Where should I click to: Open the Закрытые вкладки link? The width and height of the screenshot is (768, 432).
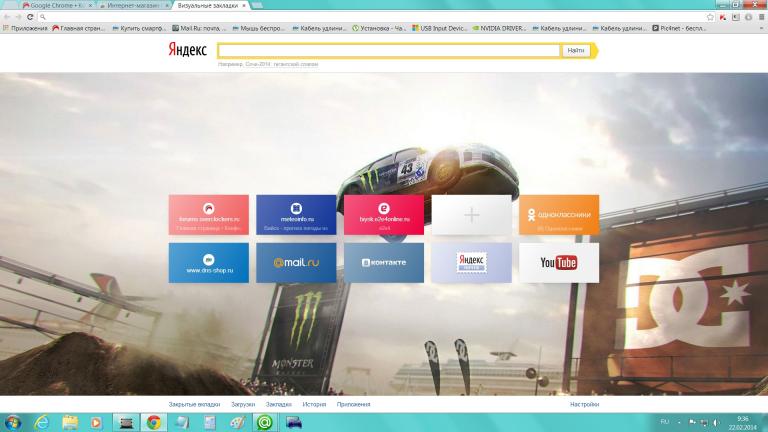point(194,405)
